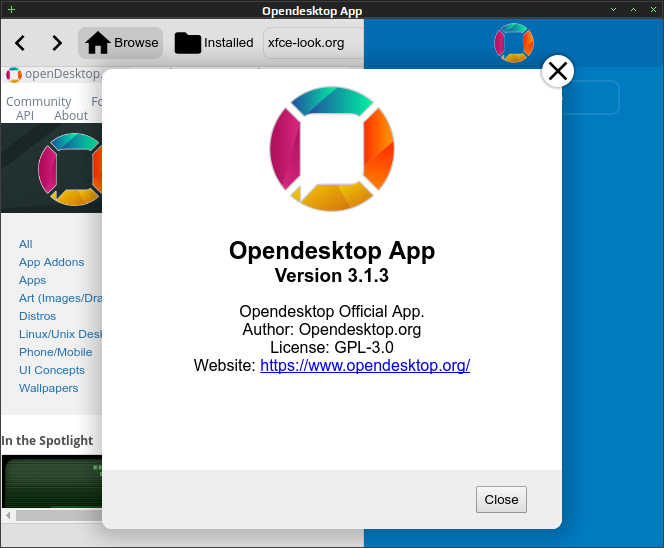
Task: Open the Wallpapers category
Action: pos(48,388)
